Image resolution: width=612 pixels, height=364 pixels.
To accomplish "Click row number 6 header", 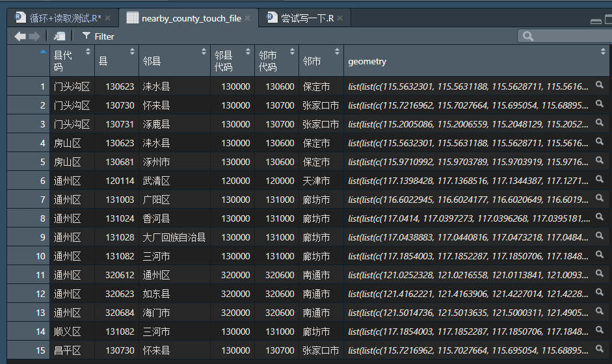I will (x=29, y=181).
